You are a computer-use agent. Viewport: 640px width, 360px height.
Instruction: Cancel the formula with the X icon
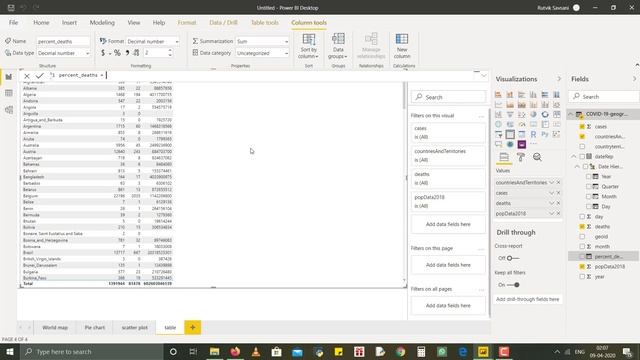[x=27, y=76]
